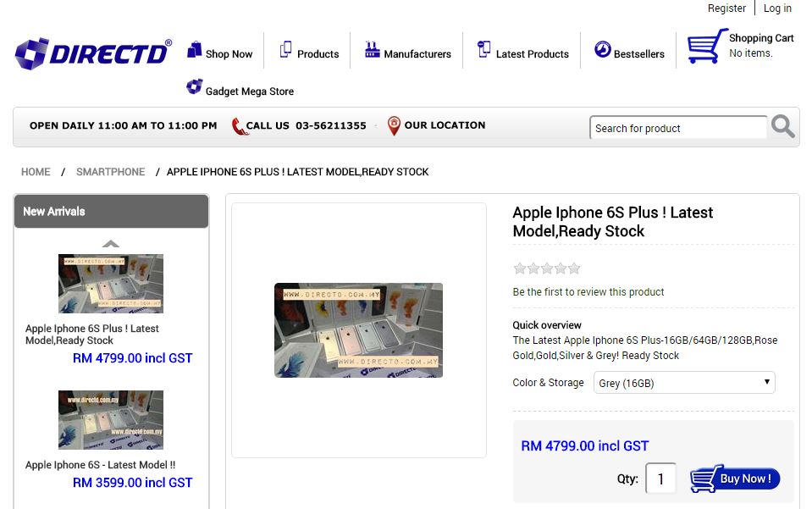Open Apple Iphone 6S Plus sidebar title
The width and height of the screenshot is (812, 509).
click(x=92, y=335)
